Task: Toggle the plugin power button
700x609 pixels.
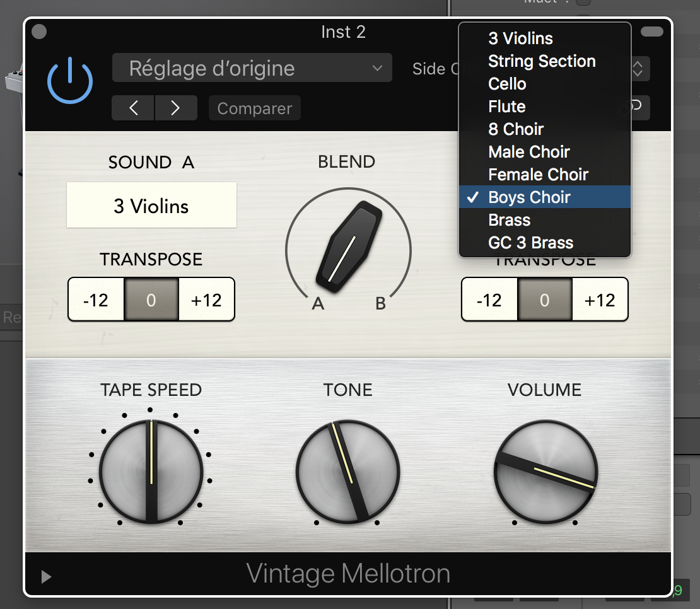Action: point(70,81)
